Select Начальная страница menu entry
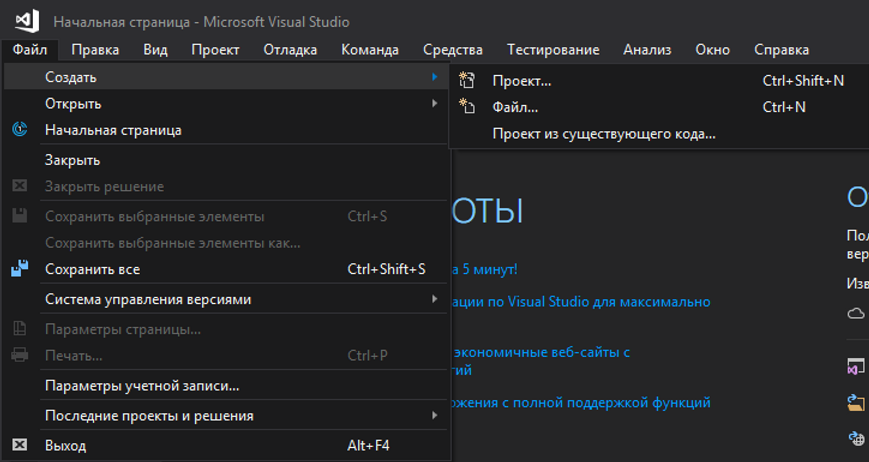The height and width of the screenshot is (462, 869). click(x=226, y=130)
